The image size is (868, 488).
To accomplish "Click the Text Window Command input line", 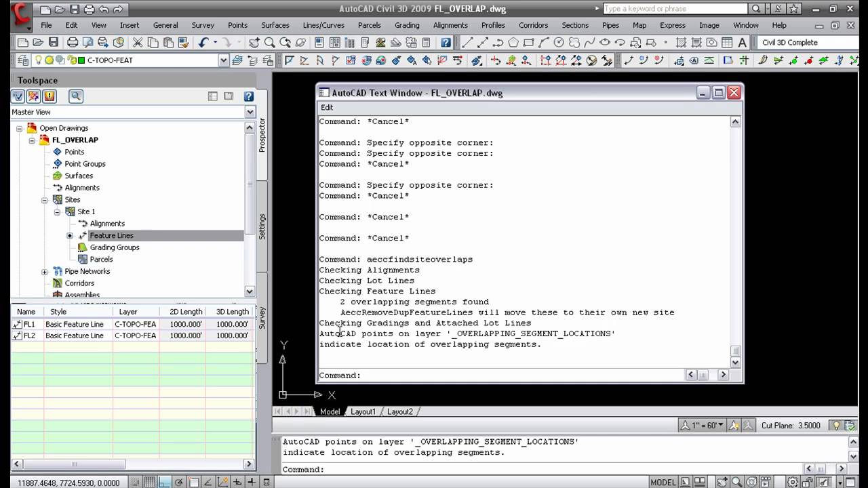I will 502,375.
